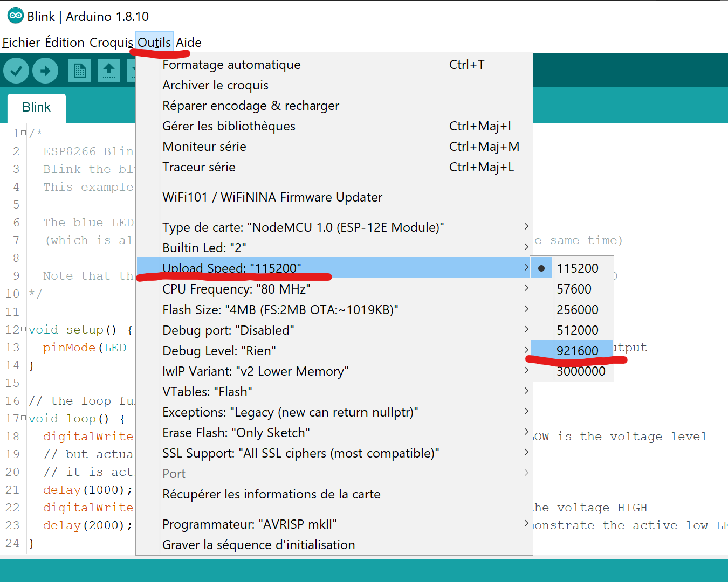Expand VTables submenu

[334, 391]
